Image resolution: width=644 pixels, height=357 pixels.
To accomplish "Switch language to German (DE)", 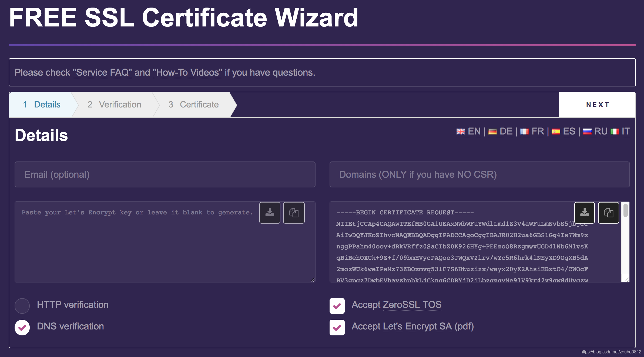I will click(500, 132).
